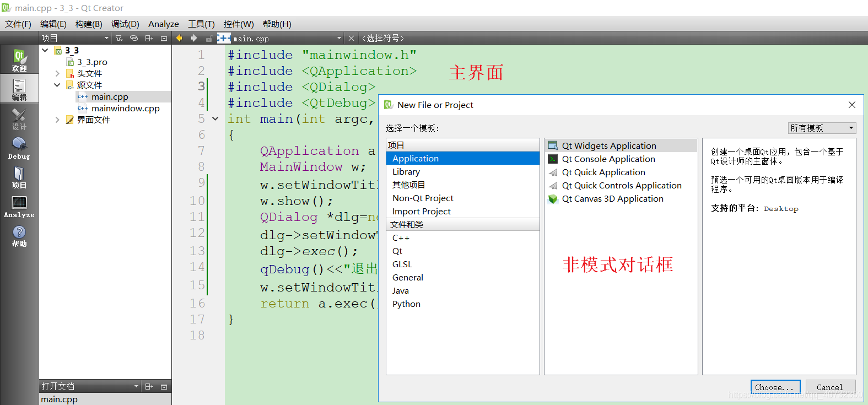
Task: Close the open documents panel
Action: pyautogui.click(x=164, y=387)
